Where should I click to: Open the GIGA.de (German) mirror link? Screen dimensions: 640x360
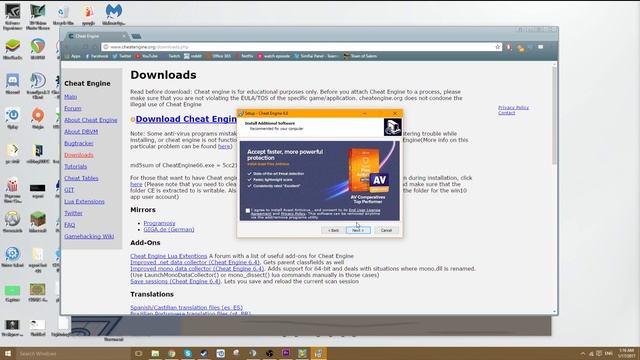(169, 229)
